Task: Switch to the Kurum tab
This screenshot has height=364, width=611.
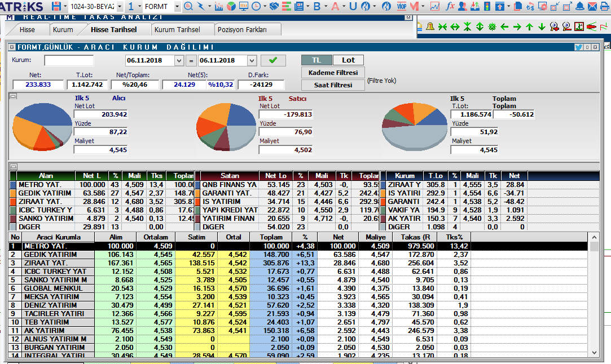Action: (x=63, y=30)
